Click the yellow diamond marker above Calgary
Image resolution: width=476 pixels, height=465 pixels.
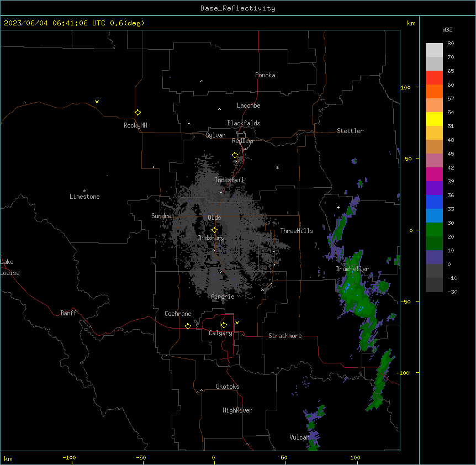(224, 325)
